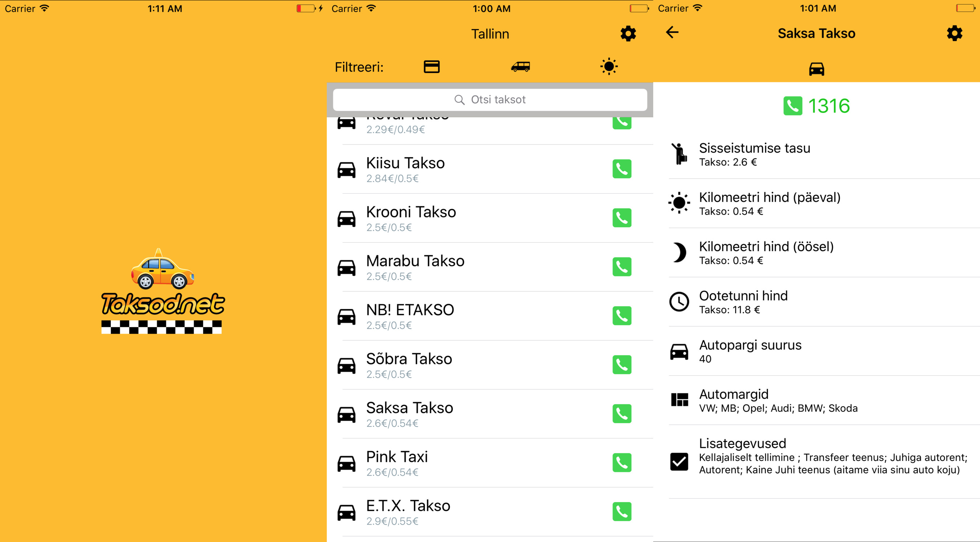Call number 1316
980x542 pixels.
coord(816,106)
